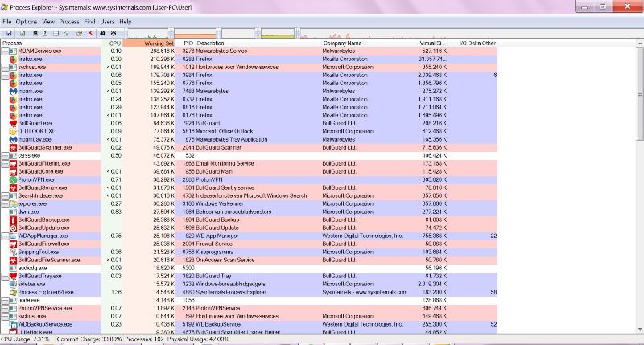This screenshot has width=644, height=345.
Task: Collapse the firefox.exe PID 3984 tree node
Action: (x=5, y=76)
